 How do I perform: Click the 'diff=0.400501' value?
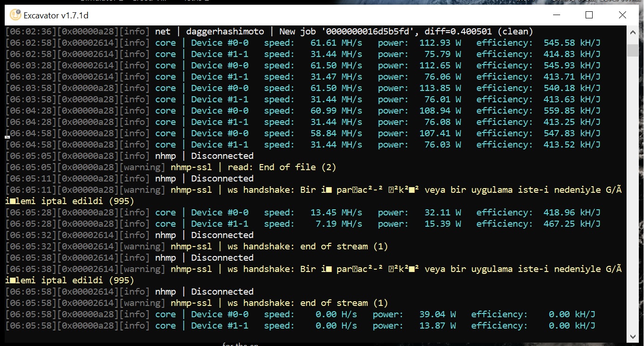[x=458, y=32]
